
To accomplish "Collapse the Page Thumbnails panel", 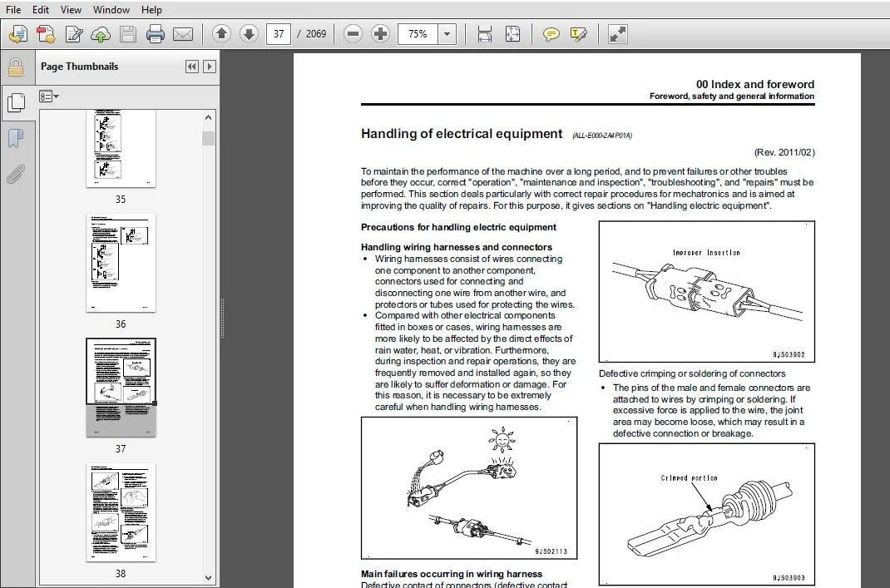I will (192, 67).
